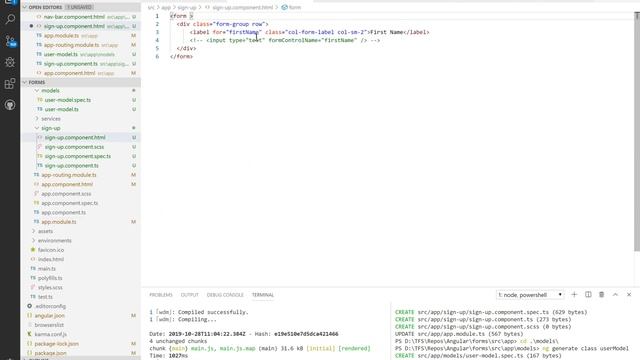The image size is (640, 360).
Task: Select sign-up.component.html in open editors
Action: (x=80, y=26)
